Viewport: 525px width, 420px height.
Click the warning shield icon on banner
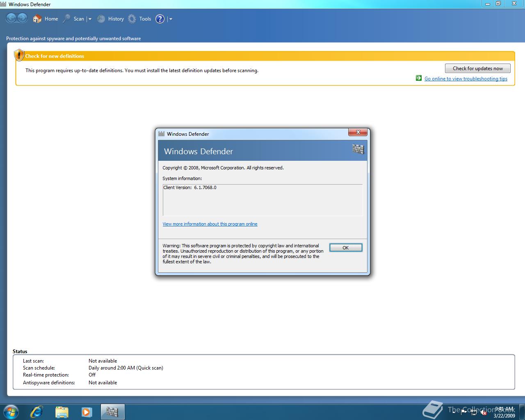pyautogui.click(x=19, y=55)
